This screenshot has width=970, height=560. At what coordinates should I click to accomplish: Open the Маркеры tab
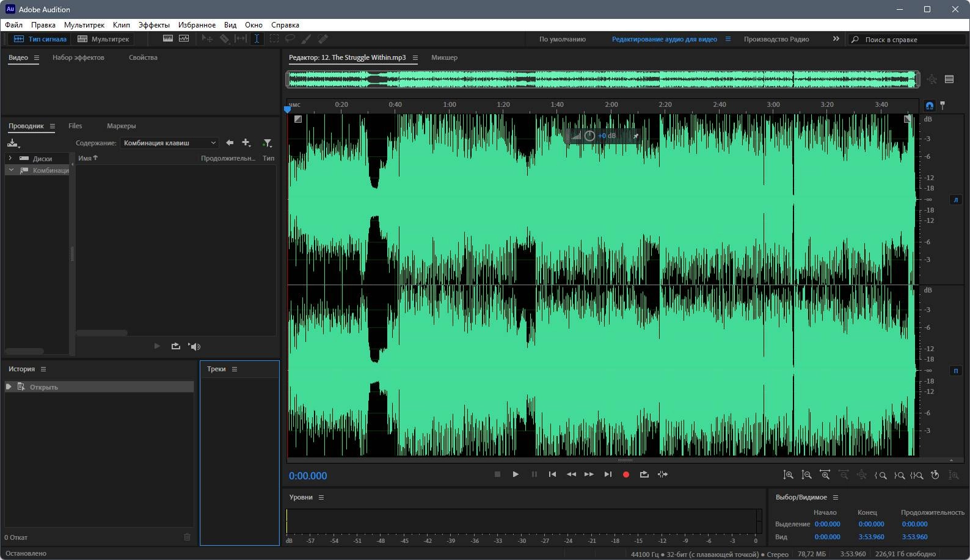121,126
